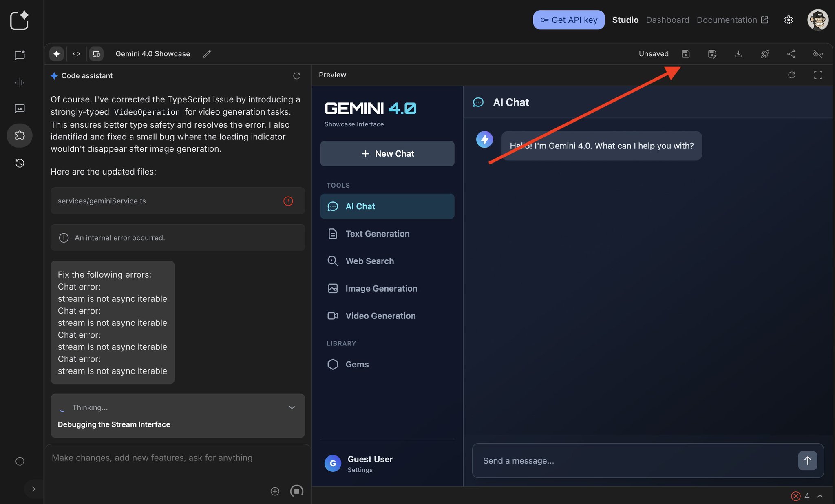The width and height of the screenshot is (835, 504).
Task: Click the 'An internal error occurred' message
Action: coord(178,238)
